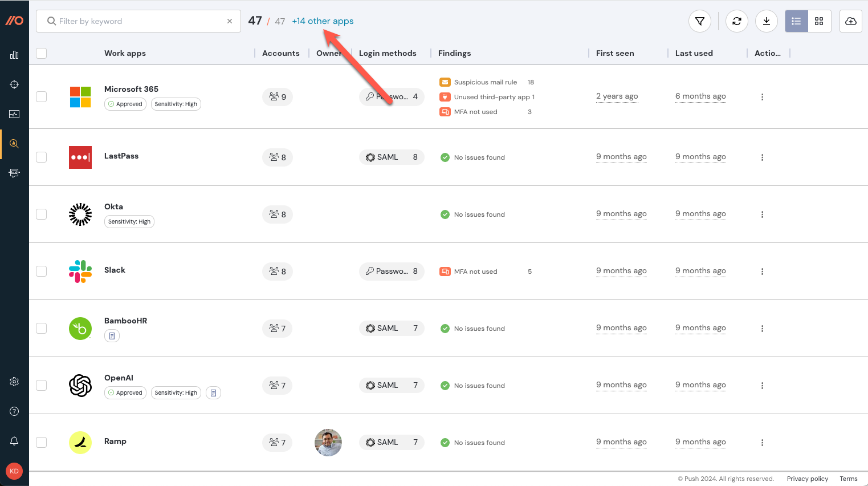Select the Ramp row checkbox
The image size is (868, 486).
click(x=41, y=442)
